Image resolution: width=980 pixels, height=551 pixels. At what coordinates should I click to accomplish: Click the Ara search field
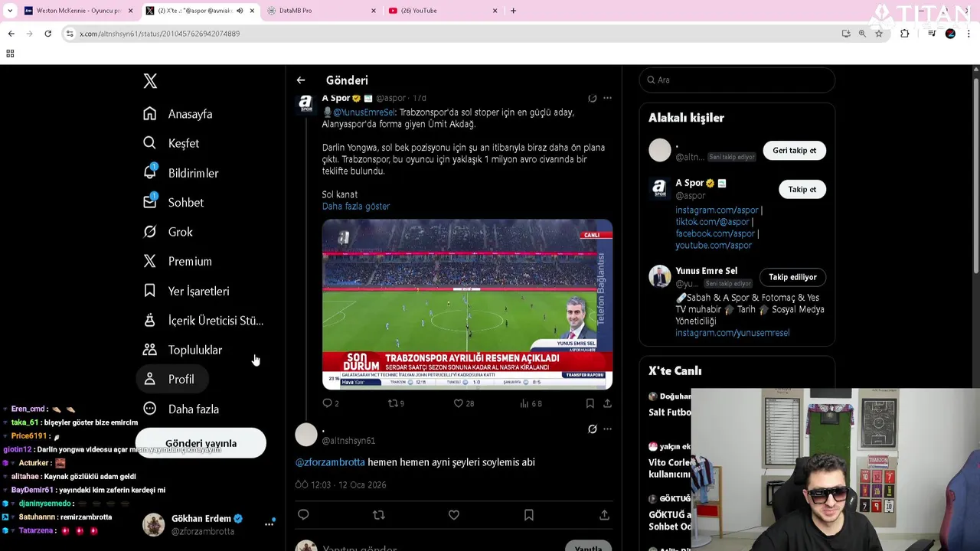click(737, 80)
